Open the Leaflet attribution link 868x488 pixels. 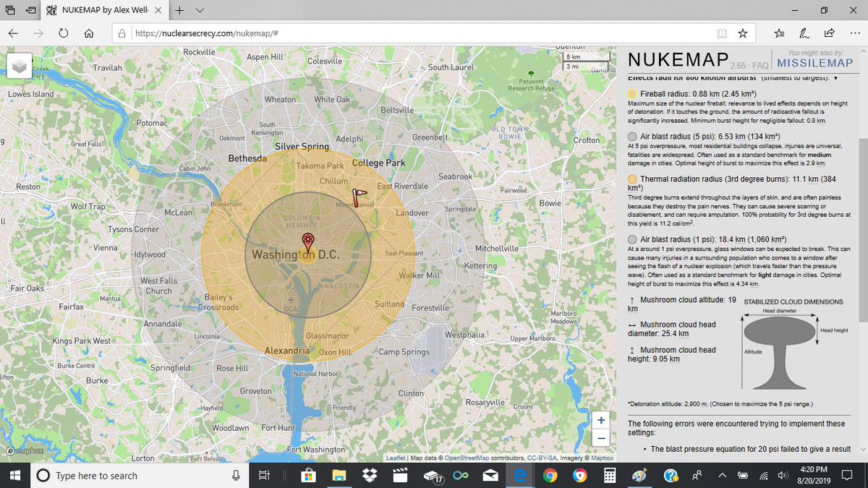(x=395, y=458)
